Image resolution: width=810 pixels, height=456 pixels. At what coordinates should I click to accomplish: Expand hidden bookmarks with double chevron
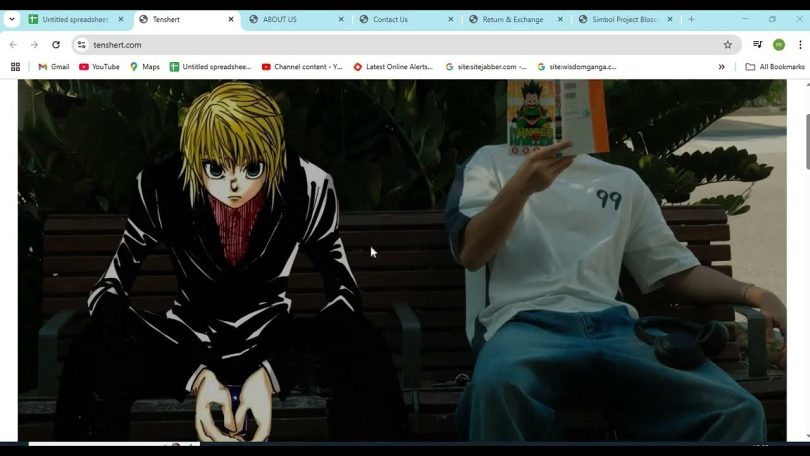tap(721, 67)
